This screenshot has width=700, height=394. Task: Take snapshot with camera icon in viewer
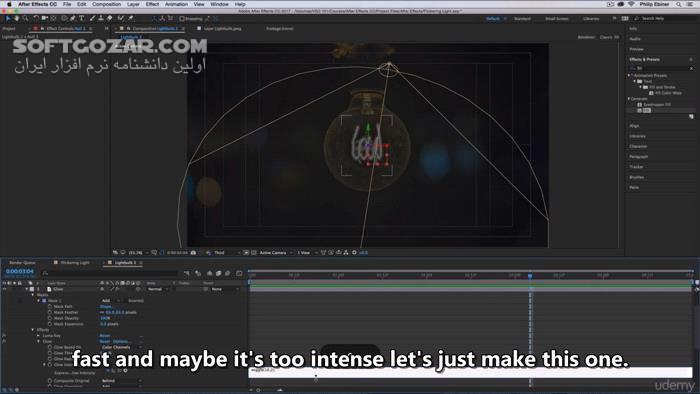pyautogui.click(x=193, y=253)
